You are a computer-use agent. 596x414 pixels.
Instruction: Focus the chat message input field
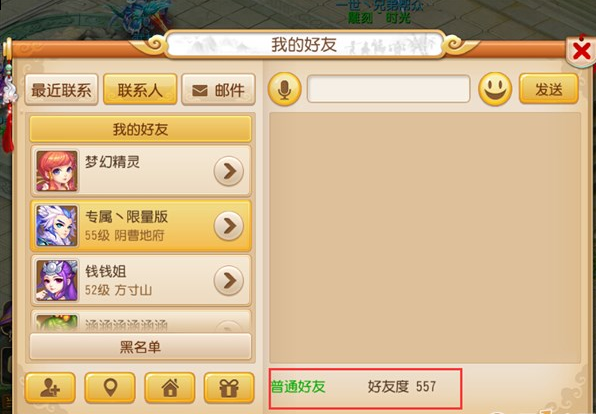388,89
